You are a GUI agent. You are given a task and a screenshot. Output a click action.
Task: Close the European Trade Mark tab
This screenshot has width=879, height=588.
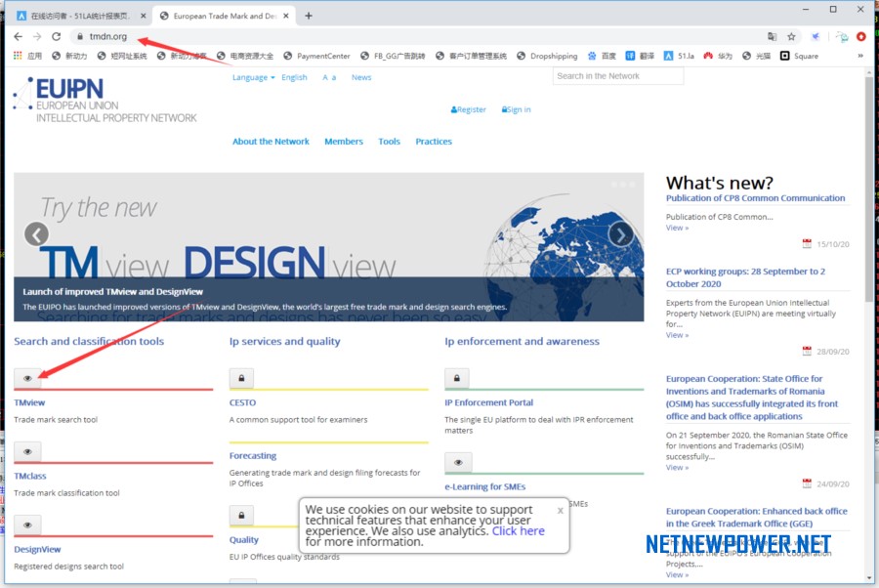point(286,16)
